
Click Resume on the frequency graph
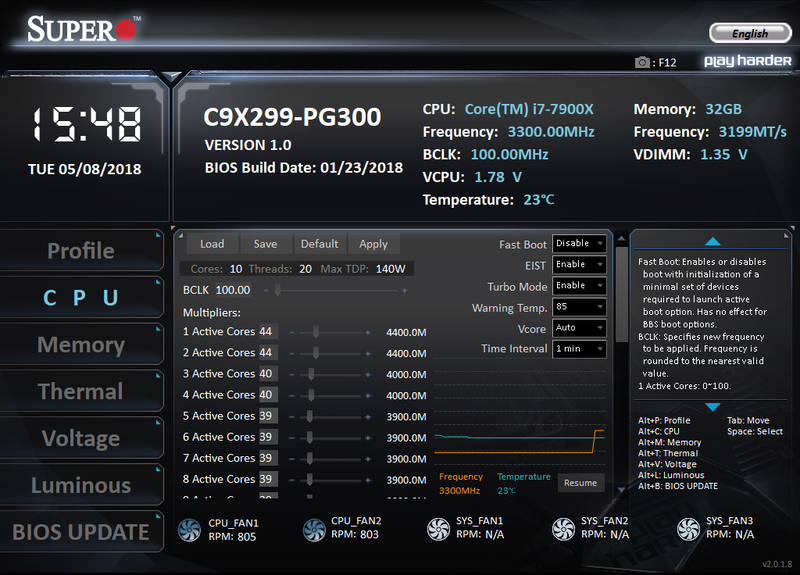[581, 483]
